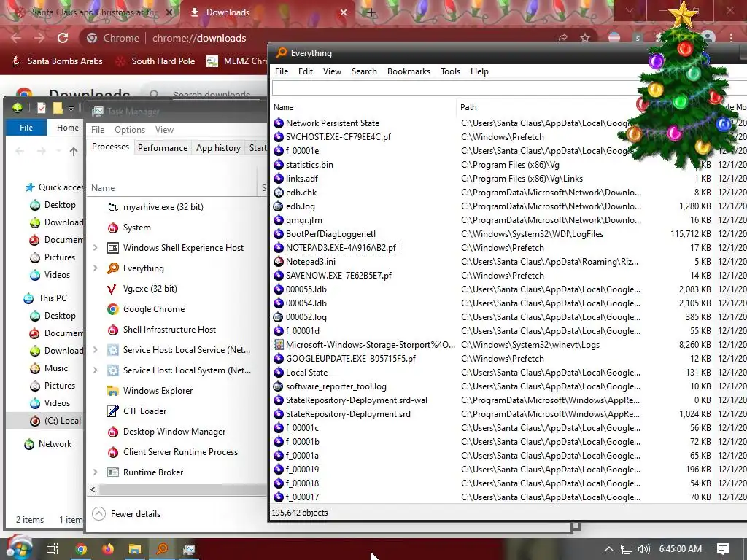
Task: Switch to Task Manager Processes tab
Action: (x=110, y=147)
